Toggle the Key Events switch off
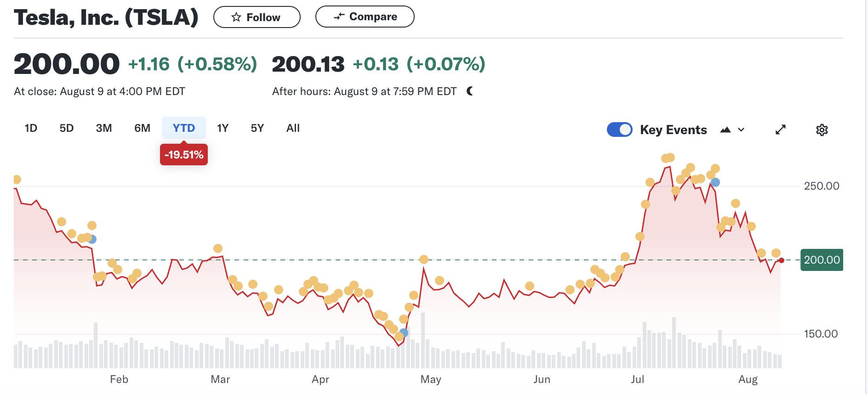The height and width of the screenshot is (394, 868). tap(619, 130)
